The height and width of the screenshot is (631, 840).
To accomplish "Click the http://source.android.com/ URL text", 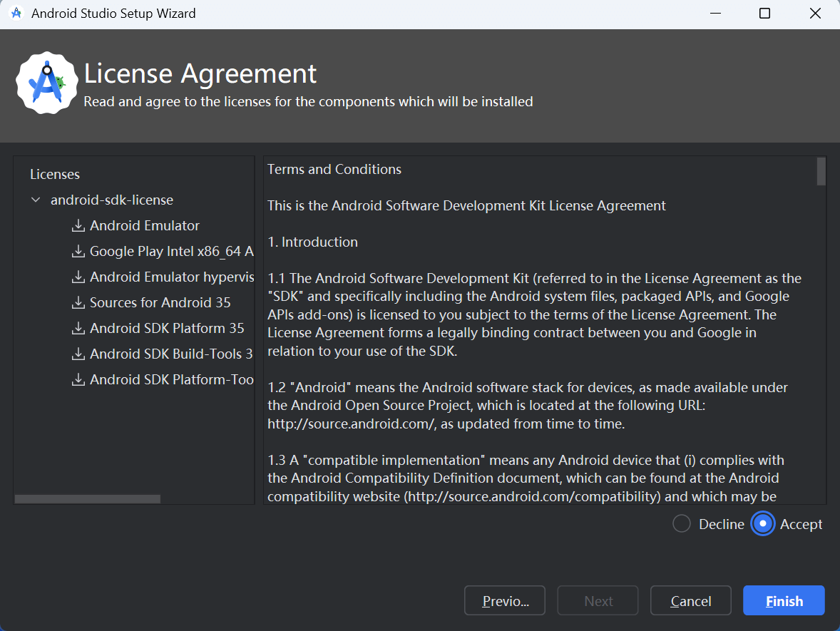I will (352, 424).
